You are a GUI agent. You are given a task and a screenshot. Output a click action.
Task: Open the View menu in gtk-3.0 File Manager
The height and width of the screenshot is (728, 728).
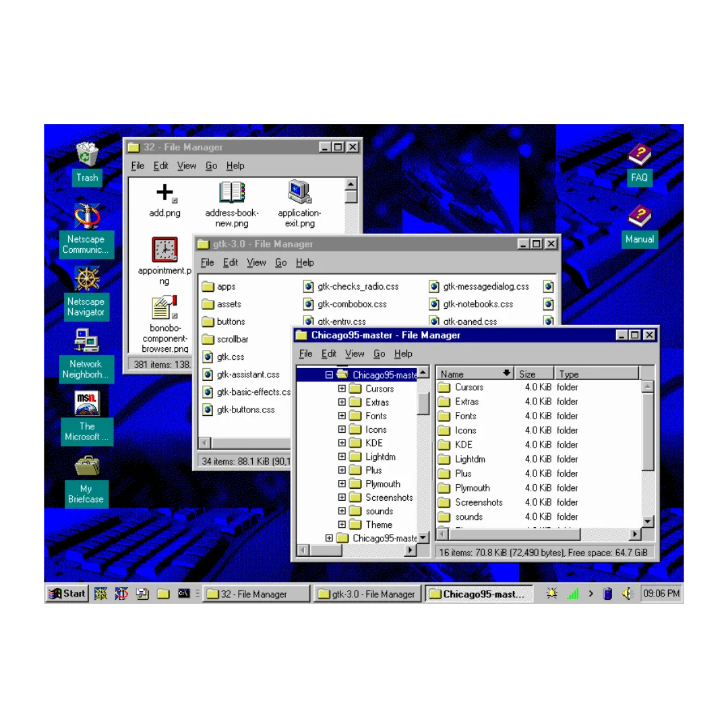tap(256, 262)
